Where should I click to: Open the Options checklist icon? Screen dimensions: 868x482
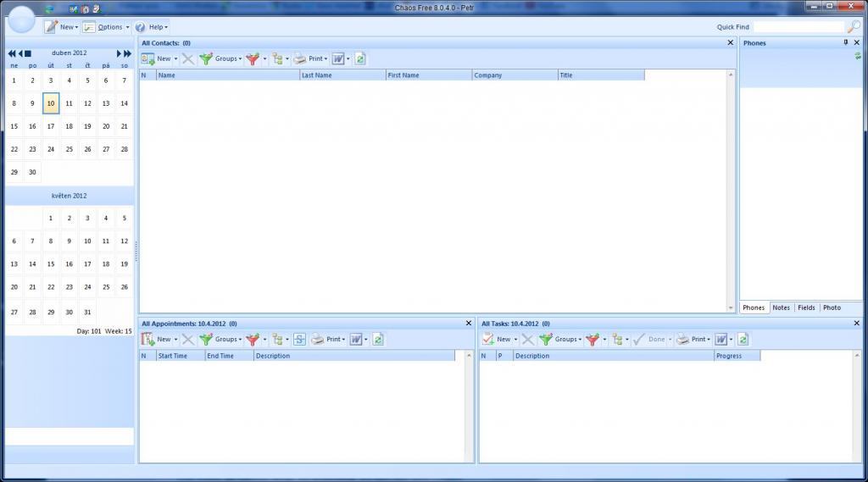click(88, 26)
